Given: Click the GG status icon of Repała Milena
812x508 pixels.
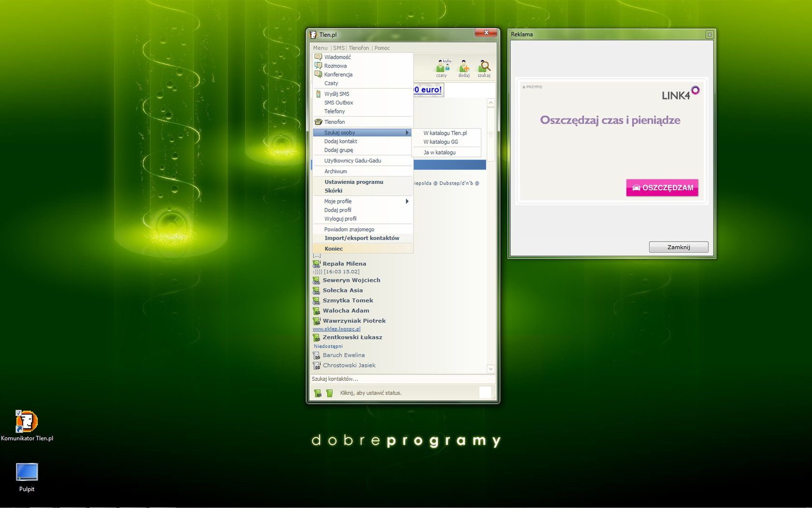Looking at the screenshot, I should (x=317, y=264).
